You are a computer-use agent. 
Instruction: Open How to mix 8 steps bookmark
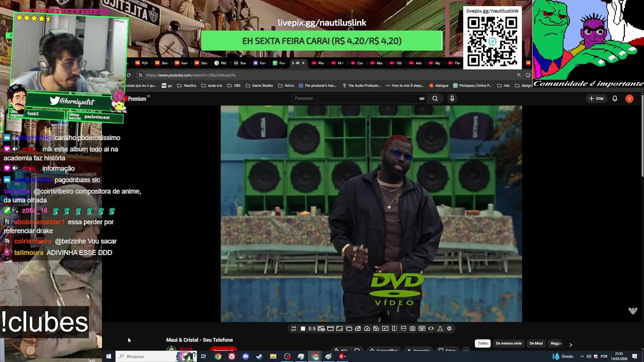(405, 85)
